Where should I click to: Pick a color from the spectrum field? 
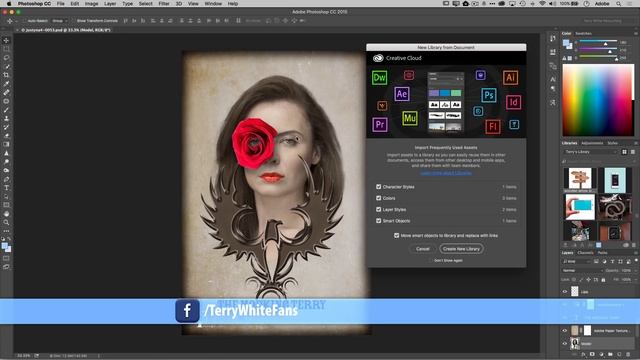[x=598, y=100]
